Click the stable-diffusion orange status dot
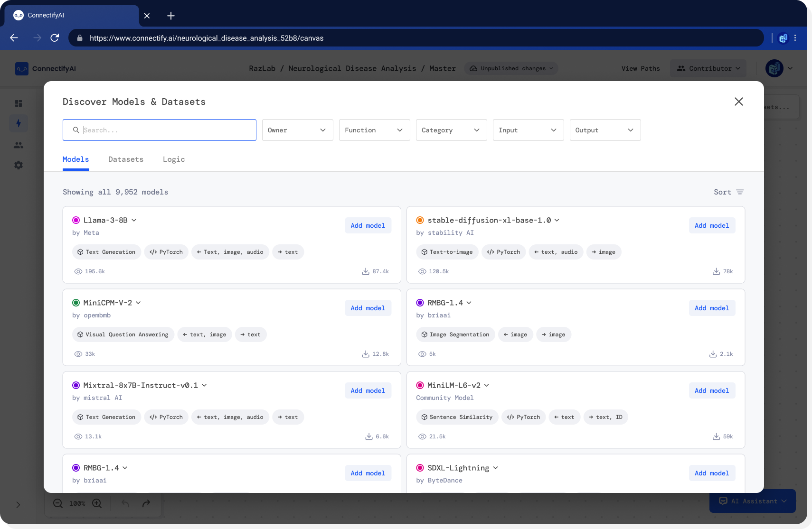The width and height of the screenshot is (812, 529). 420,220
